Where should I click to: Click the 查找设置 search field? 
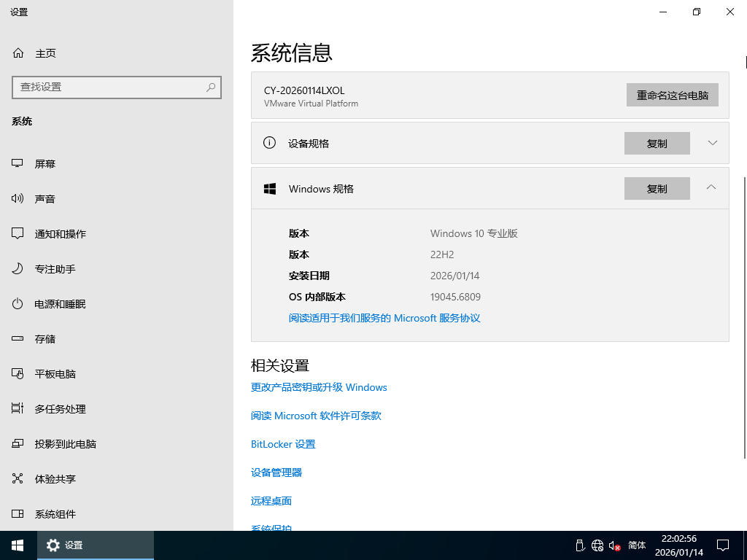(109, 87)
